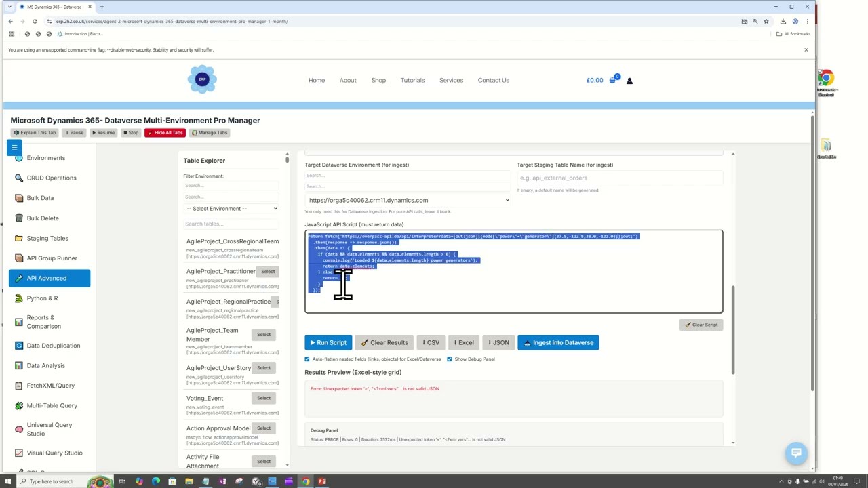Switch to the CRUD Operations tab
Viewport: 868px width, 488px height.
pyautogui.click(x=49, y=178)
